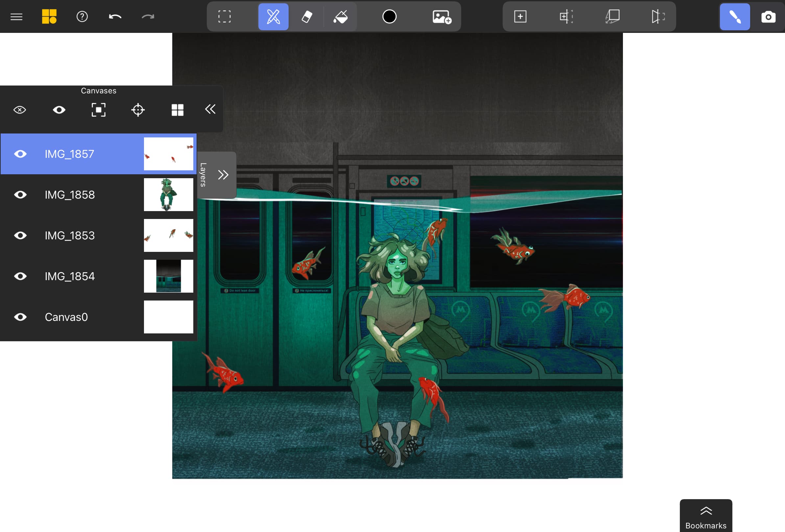785x532 pixels.
Task: Click the crosshair locate canvas icon
Action: (138, 110)
